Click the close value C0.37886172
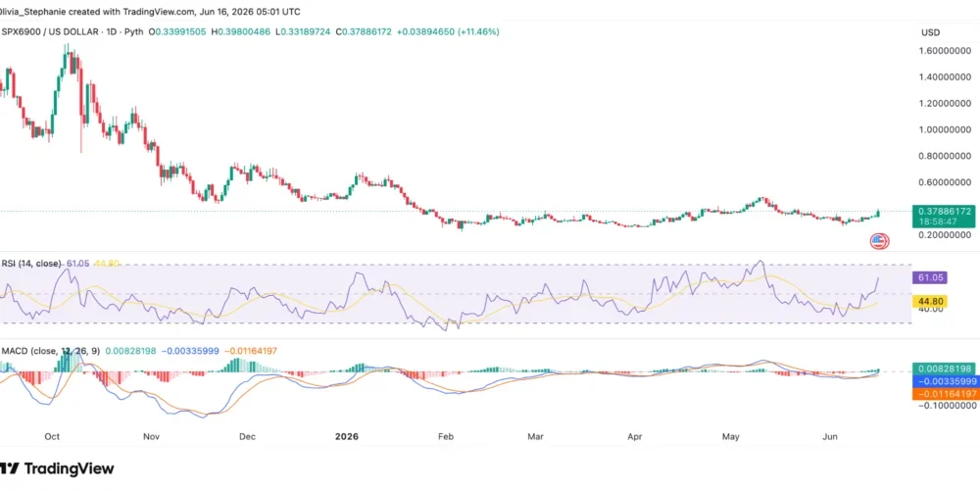The height and width of the screenshot is (491, 980). coord(364,31)
